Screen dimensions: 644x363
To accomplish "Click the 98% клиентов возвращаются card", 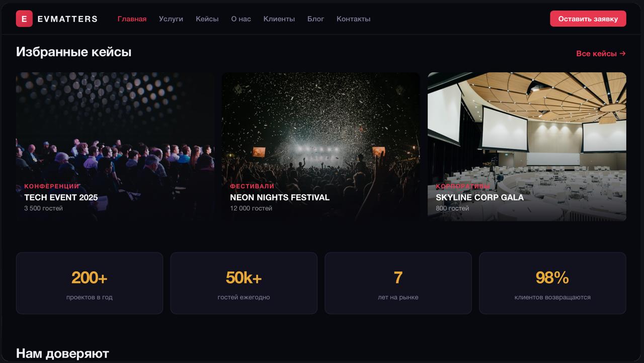I will (x=552, y=283).
